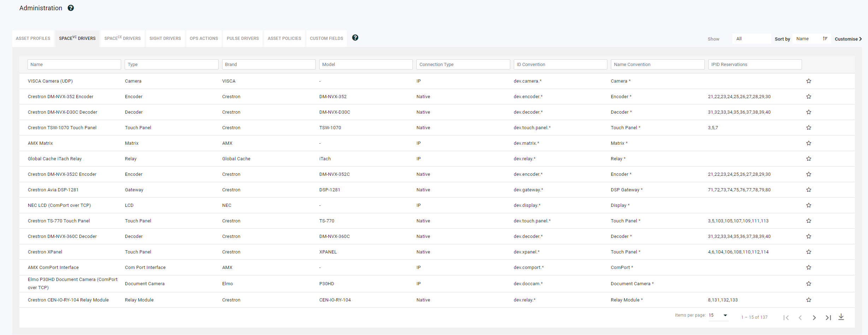Image resolution: width=868 pixels, height=335 pixels.
Task: Switch to the Asset Profiles tab
Action: point(33,38)
